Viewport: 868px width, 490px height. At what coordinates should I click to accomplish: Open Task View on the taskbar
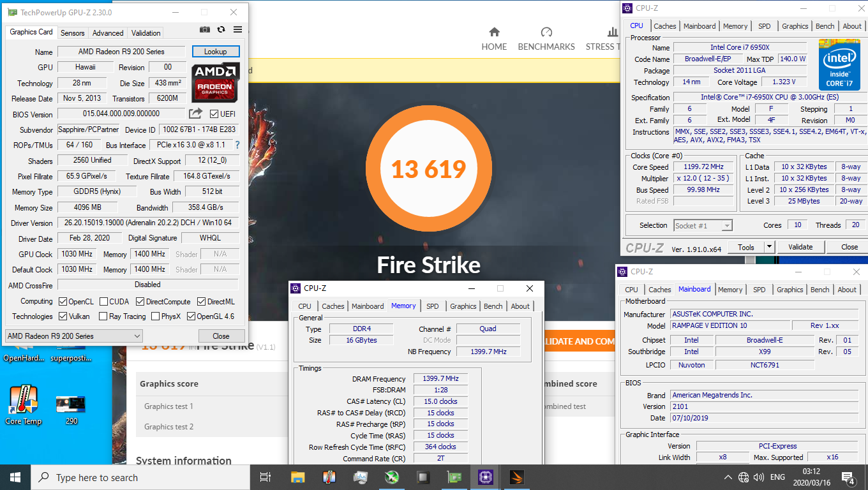[x=266, y=477]
